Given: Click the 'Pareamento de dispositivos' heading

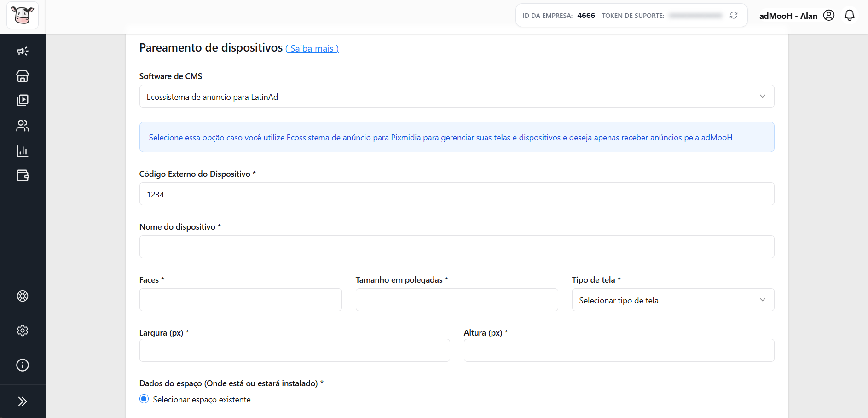Looking at the screenshot, I should 211,47.
